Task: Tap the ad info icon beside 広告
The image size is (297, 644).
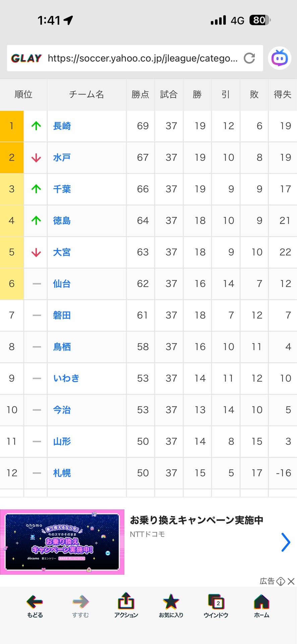Action: (281, 581)
